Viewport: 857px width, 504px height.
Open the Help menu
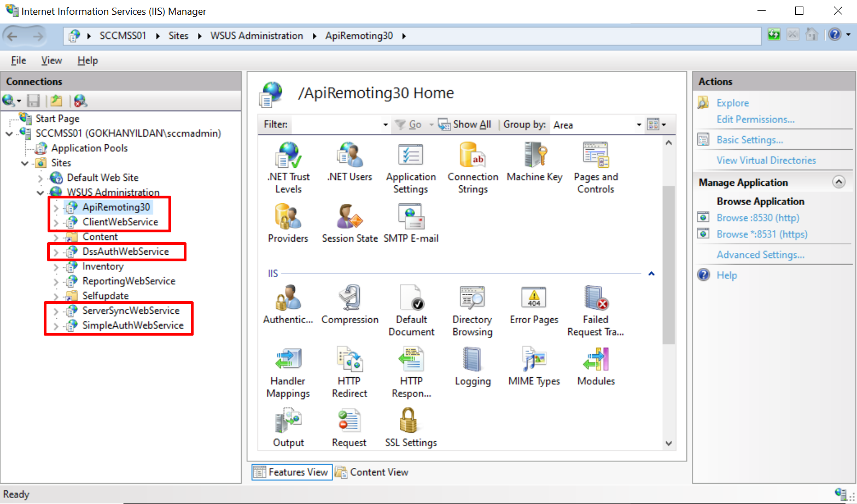88,60
